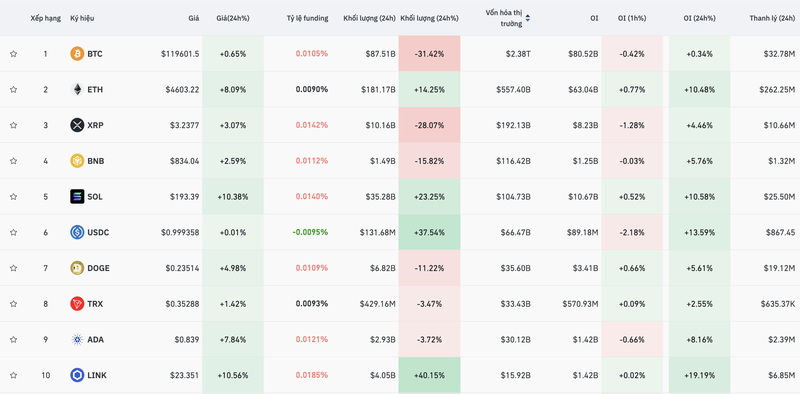Screen dimensions: 800x394
Task: Click the Thanh lý (24h) column header
Action: point(772,18)
